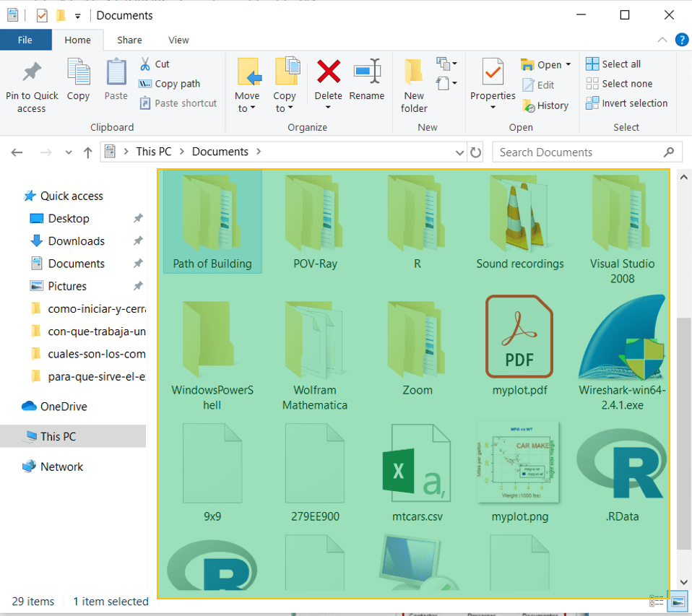Click Select none in the ribbon

point(619,83)
